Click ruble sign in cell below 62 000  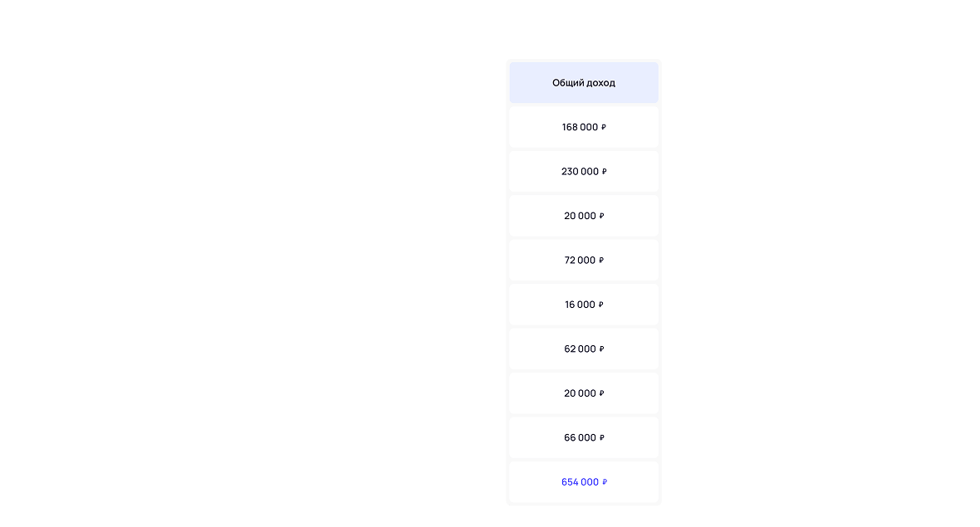[601, 393]
